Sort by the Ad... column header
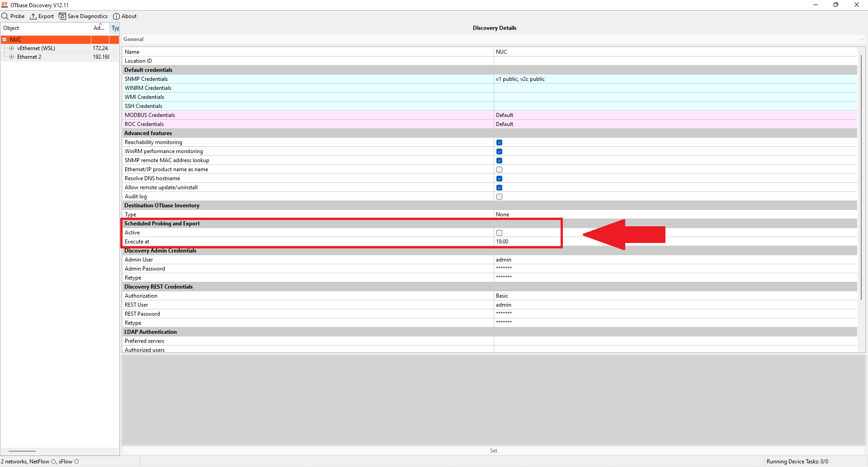Image resolution: width=868 pixels, height=467 pixels. point(100,28)
